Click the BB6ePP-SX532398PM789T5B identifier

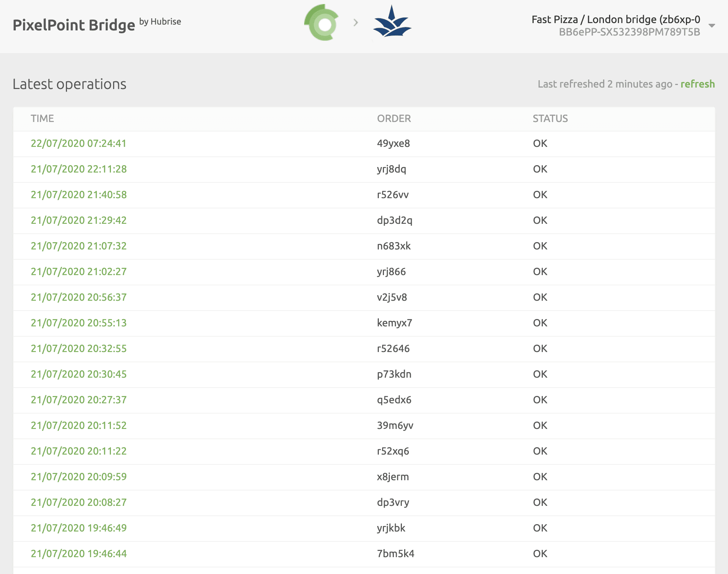click(630, 32)
